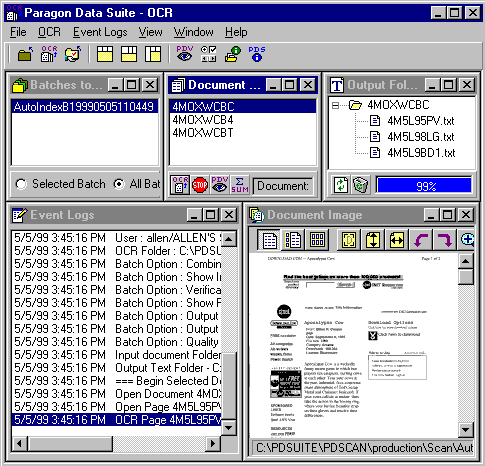Screen dimensions: 485x466
Task: Click Document Image scroll down arrow
Action: [x=466, y=429]
